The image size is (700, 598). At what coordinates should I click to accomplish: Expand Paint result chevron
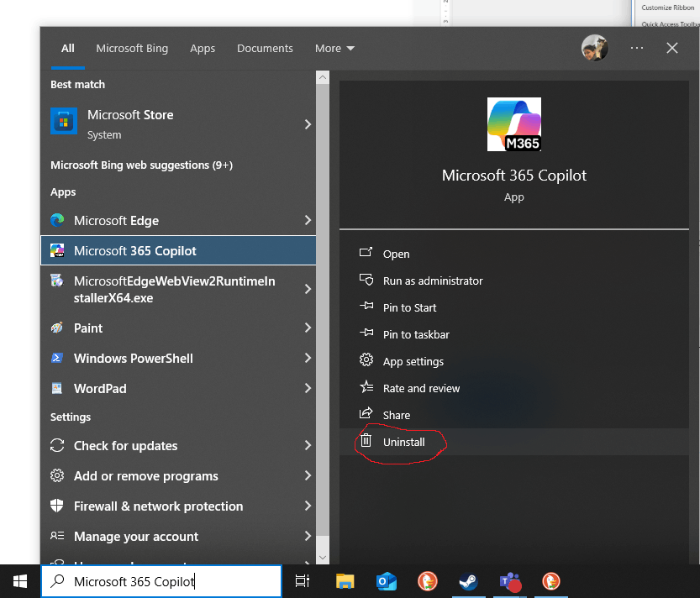pyautogui.click(x=308, y=328)
